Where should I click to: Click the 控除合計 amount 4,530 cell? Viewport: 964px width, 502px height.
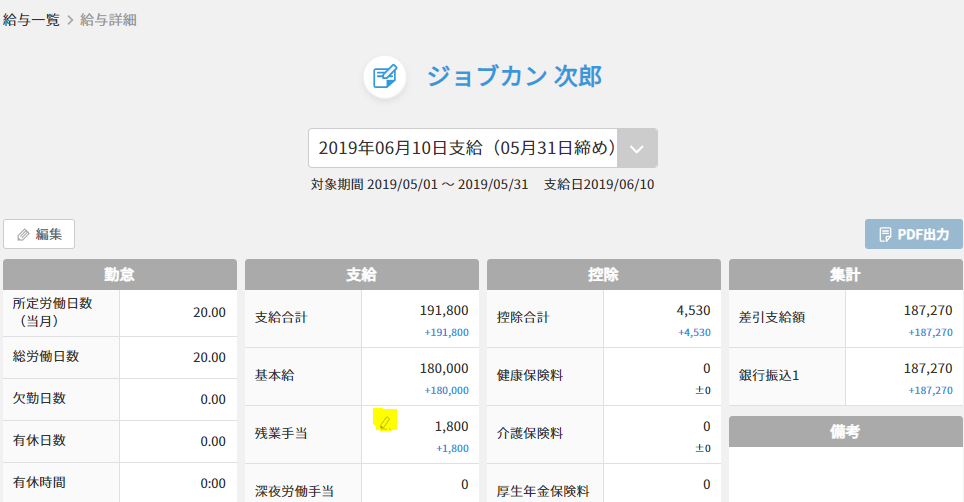(x=662, y=319)
